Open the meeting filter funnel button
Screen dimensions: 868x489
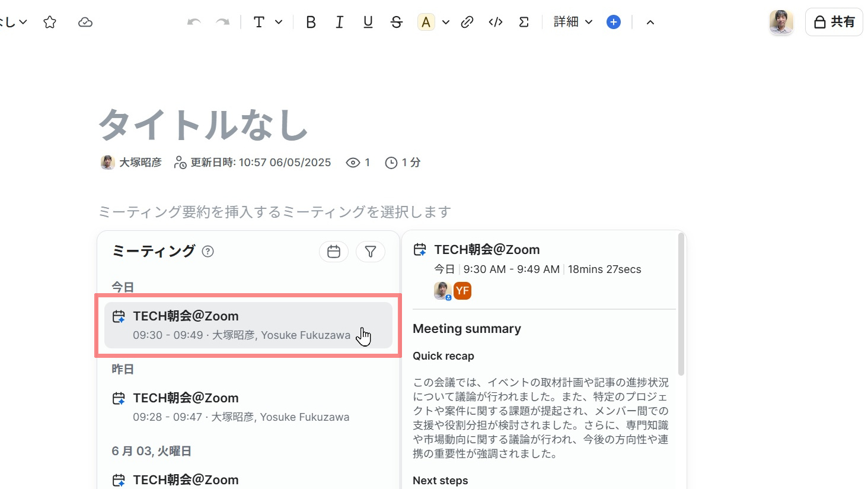(x=371, y=252)
